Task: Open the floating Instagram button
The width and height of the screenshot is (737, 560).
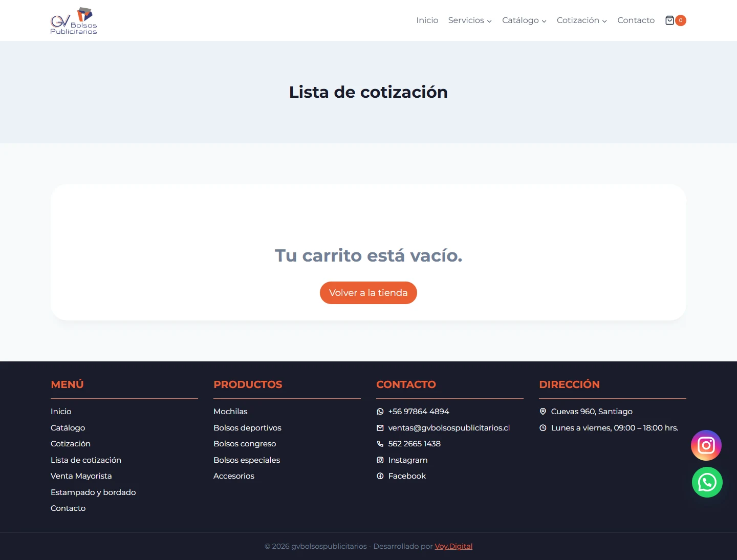Action: click(706, 445)
